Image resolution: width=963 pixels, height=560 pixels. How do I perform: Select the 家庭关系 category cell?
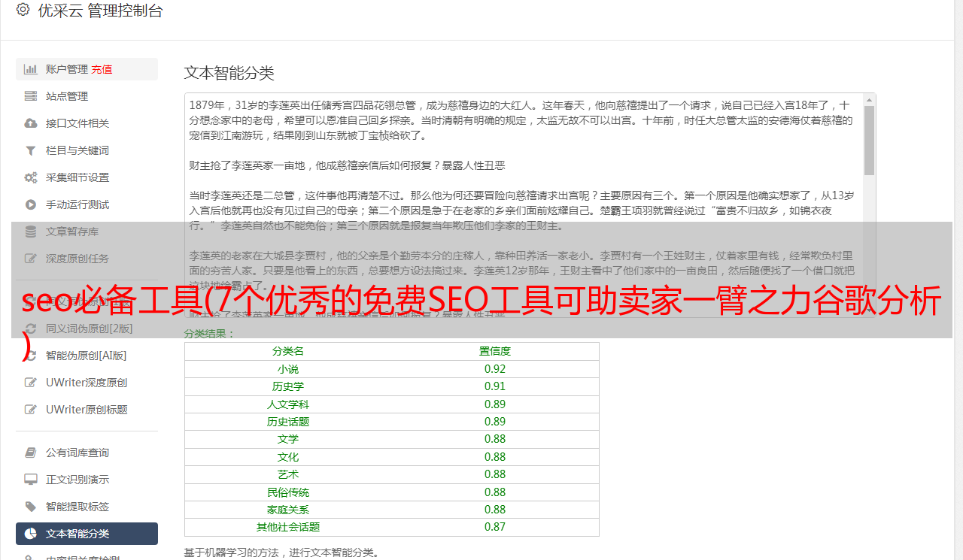tap(288, 510)
